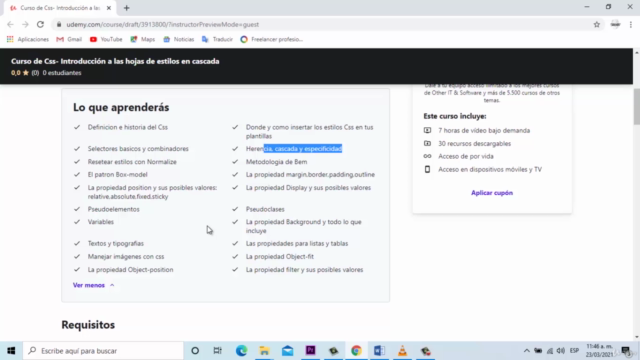Viewport: 640px width, 360px height.
Task: Click 'Metodologia de Bem' item
Action: (276, 162)
